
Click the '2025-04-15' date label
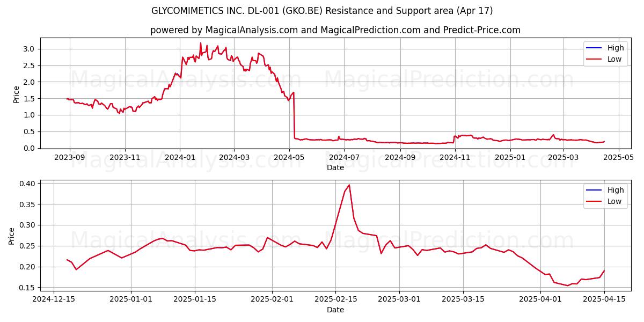(x=605, y=299)
